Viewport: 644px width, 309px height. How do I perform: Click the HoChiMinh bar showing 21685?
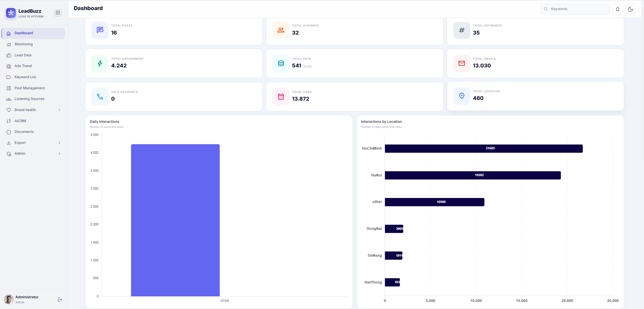pos(484,148)
